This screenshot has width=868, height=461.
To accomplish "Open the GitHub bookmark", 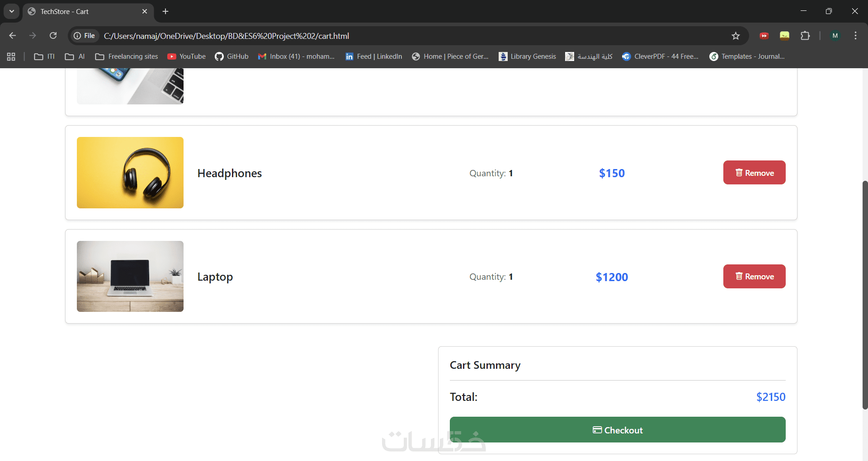I will [x=231, y=56].
